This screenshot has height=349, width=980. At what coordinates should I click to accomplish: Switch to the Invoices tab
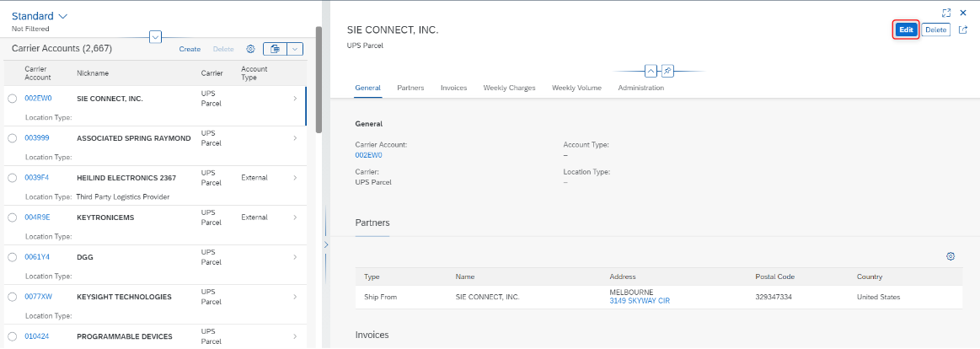[453, 89]
